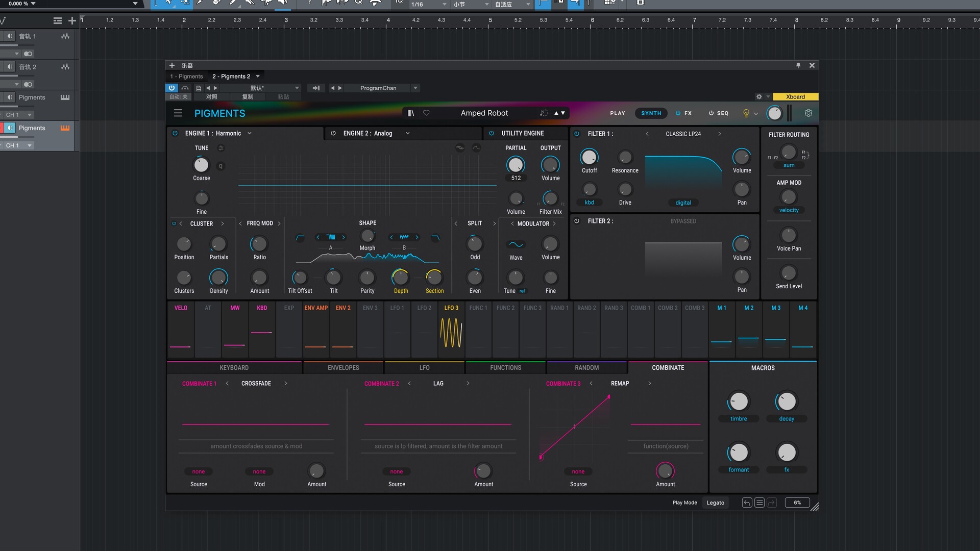
Task: Click the load preset file icon
Action: coord(199,88)
